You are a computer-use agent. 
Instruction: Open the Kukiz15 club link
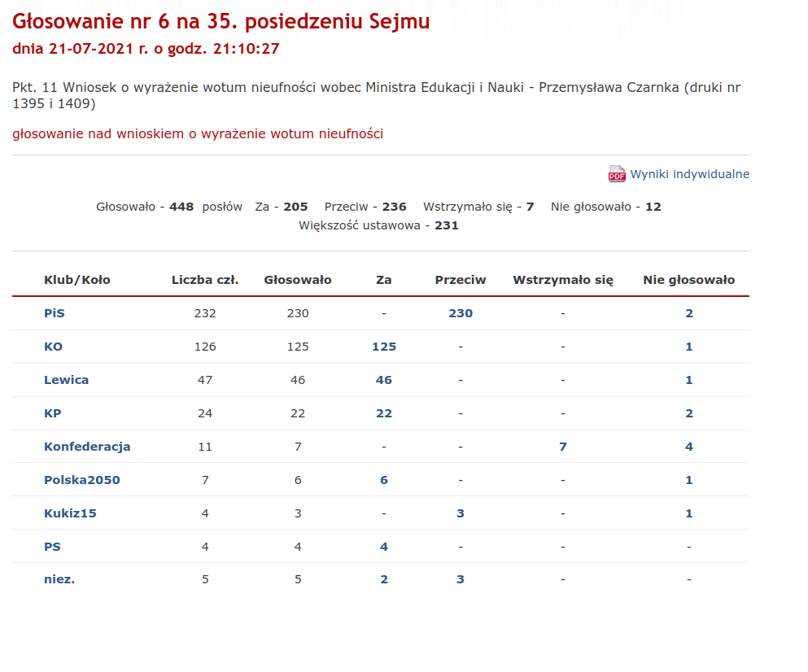pos(70,513)
